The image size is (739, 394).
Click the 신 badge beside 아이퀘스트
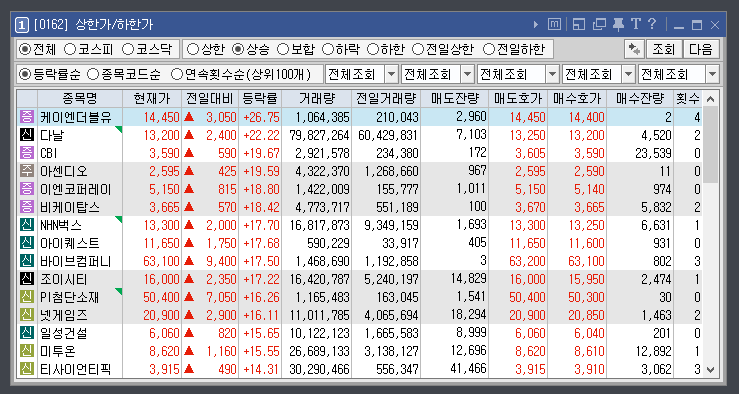27,243
